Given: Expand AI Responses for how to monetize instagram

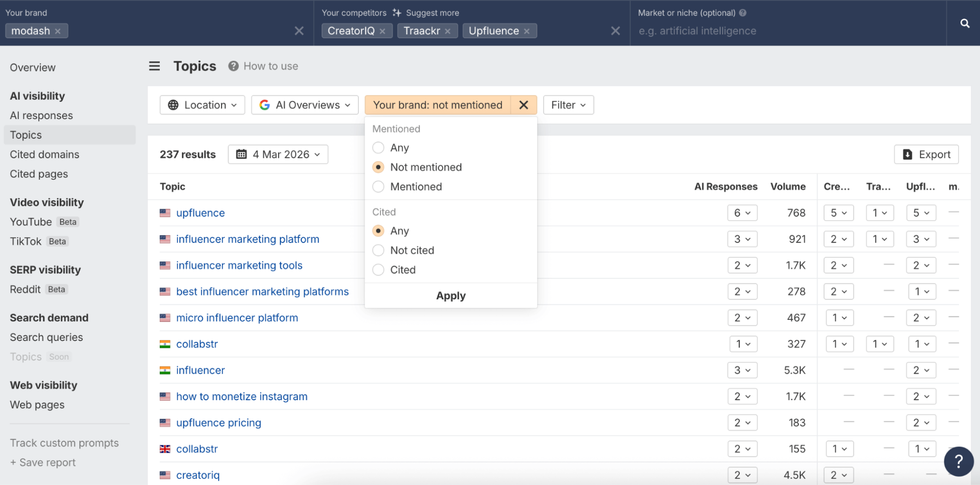Looking at the screenshot, I should coord(742,397).
